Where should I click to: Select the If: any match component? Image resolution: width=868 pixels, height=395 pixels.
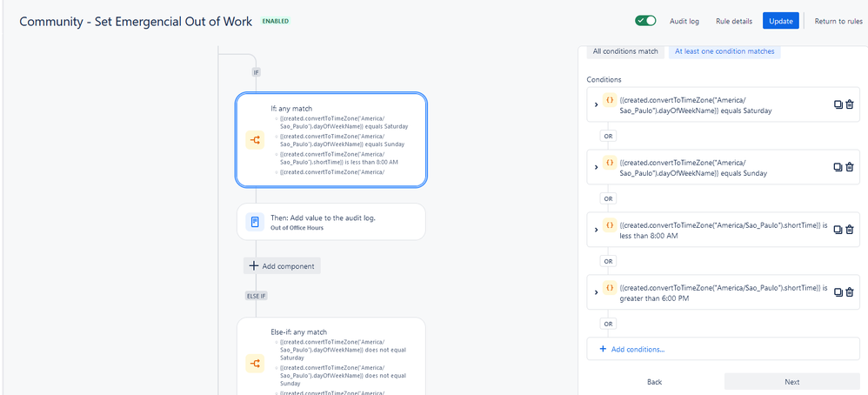click(331, 139)
